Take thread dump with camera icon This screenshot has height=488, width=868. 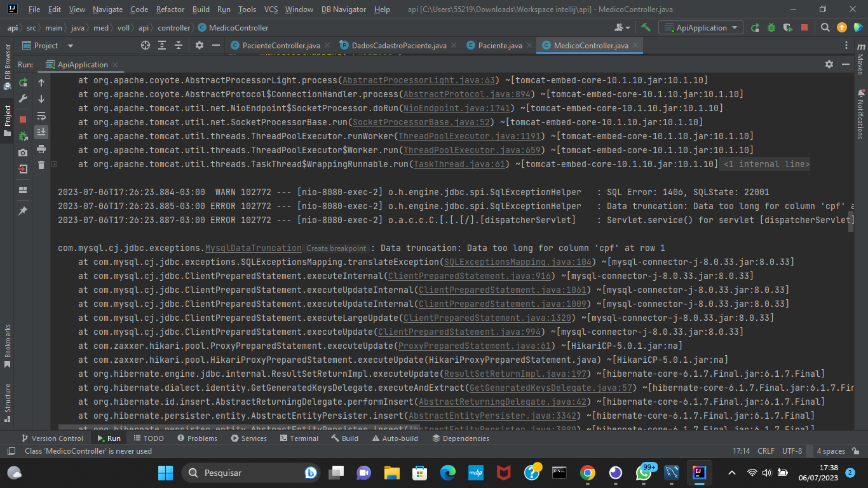23,152
